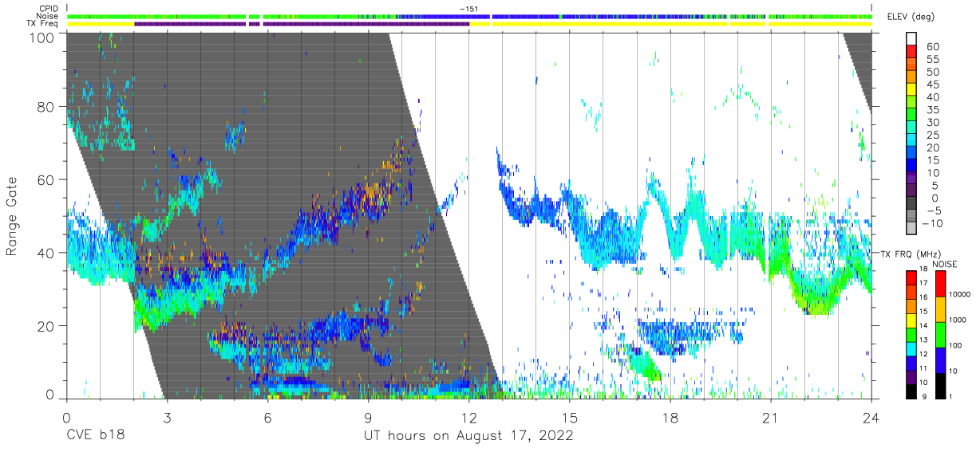The height and width of the screenshot is (452, 980).
Task: Click the CPID row label
Action: pos(49,8)
